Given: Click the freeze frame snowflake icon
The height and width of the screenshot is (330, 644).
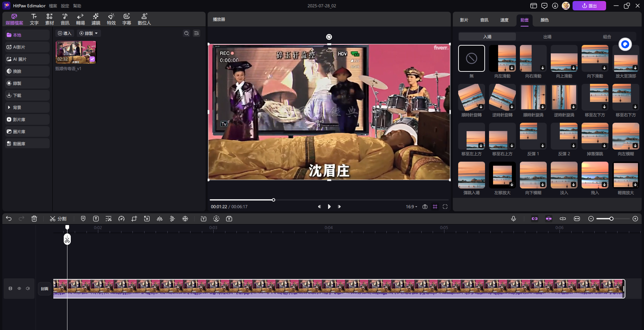Looking at the screenshot, I should (185, 219).
